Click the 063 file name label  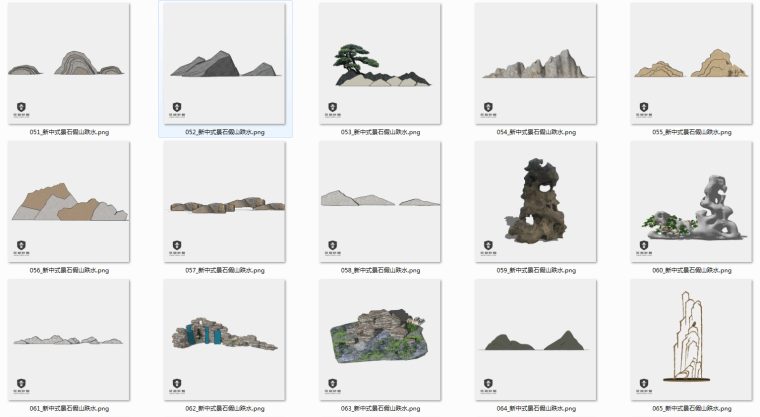tap(380, 408)
